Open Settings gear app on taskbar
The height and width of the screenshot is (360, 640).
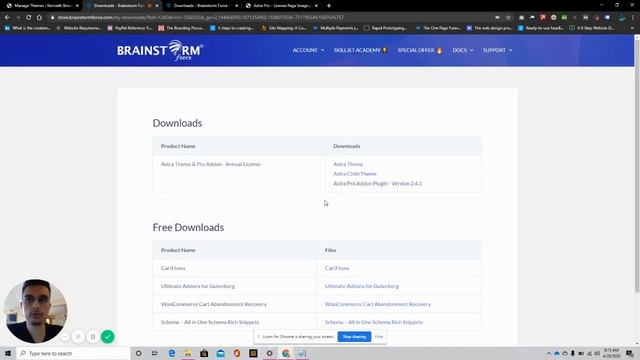[269, 353]
